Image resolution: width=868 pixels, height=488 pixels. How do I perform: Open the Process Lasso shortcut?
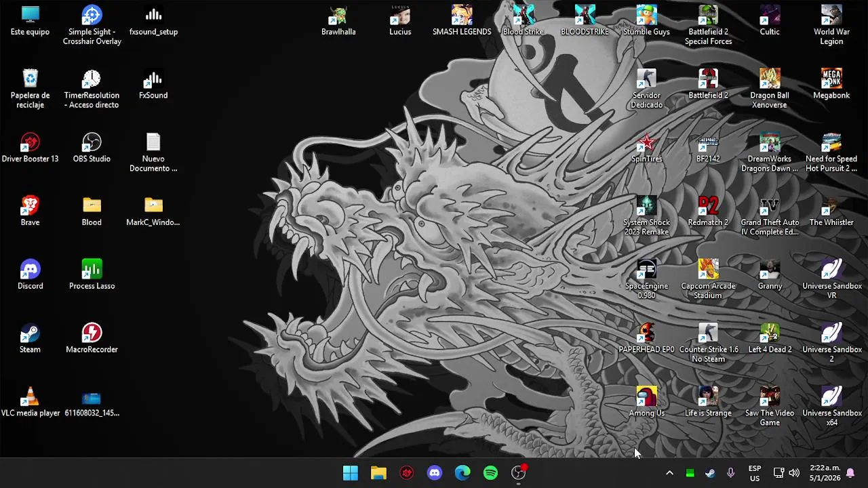pos(92,275)
